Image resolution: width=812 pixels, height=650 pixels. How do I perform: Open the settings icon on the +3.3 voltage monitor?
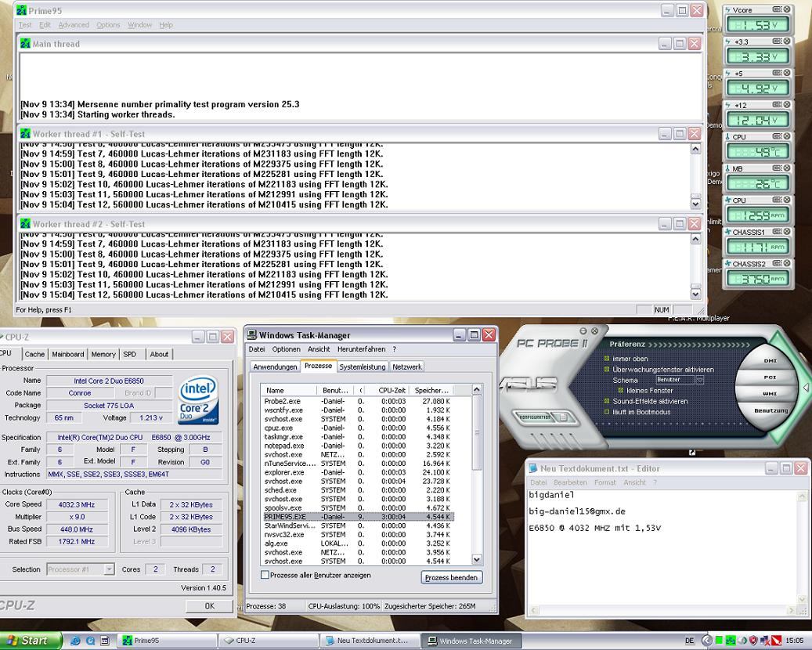[777, 41]
